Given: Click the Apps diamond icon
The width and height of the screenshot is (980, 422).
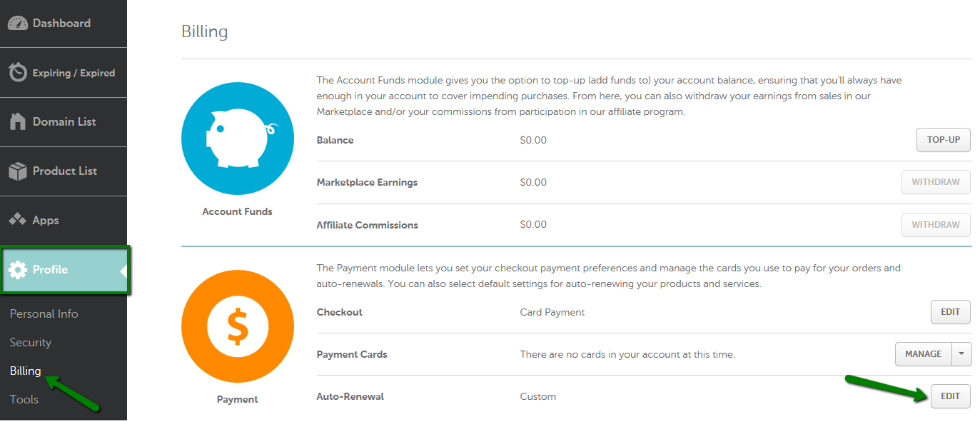Looking at the screenshot, I should pos(18,220).
